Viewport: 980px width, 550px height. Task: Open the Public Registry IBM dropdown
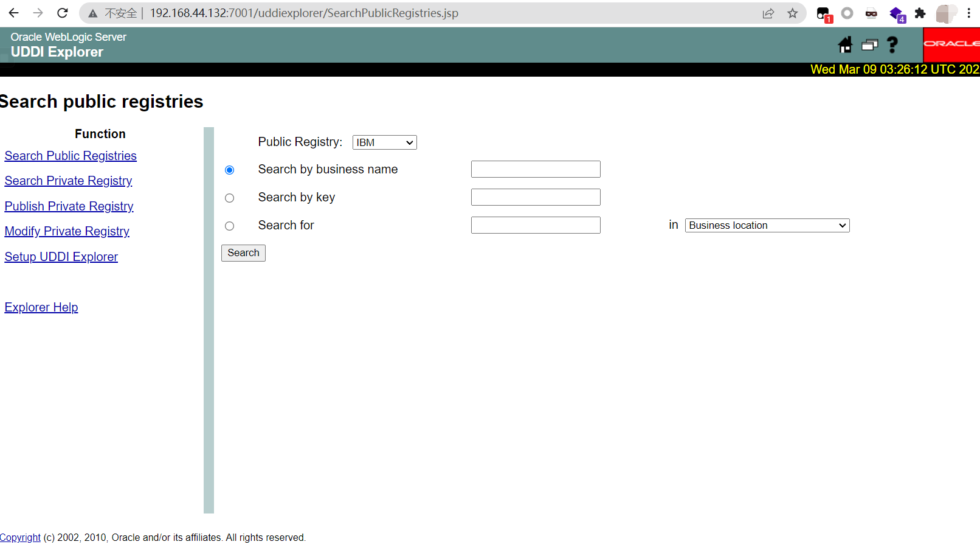[x=384, y=142]
